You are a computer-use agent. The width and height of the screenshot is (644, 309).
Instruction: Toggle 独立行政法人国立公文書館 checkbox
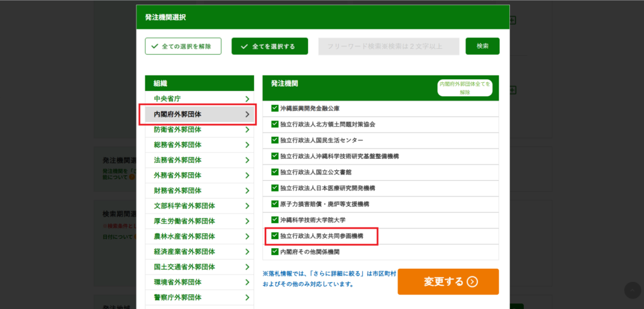pyautogui.click(x=275, y=171)
